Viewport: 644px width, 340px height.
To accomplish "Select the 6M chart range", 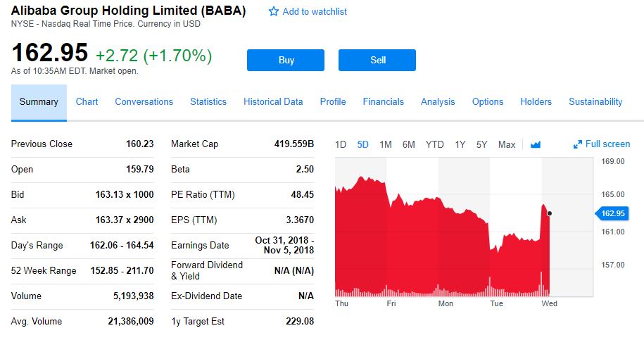I will tap(409, 144).
